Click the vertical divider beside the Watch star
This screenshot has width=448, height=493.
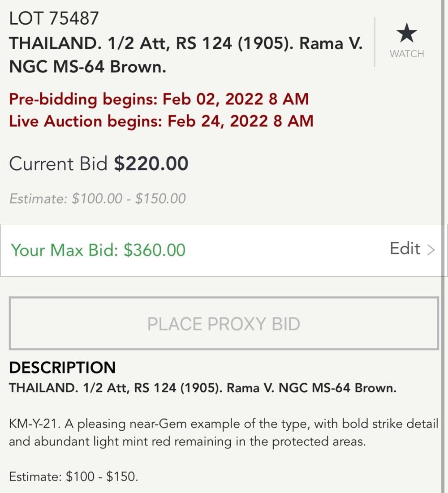[375, 42]
